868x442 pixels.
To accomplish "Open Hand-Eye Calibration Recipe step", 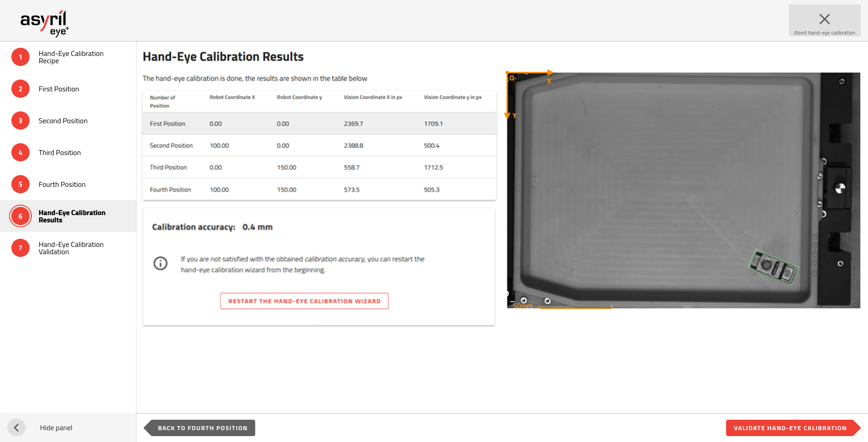I will click(x=71, y=57).
